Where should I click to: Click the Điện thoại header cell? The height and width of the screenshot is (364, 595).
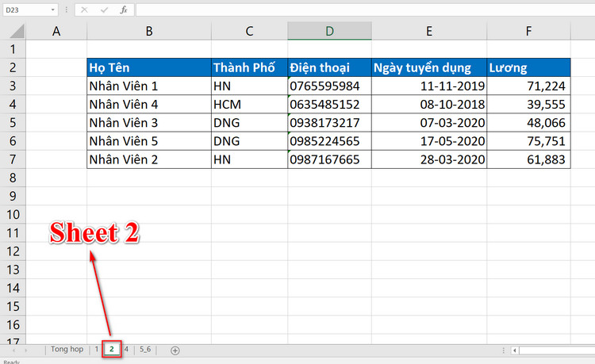[x=329, y=67]
